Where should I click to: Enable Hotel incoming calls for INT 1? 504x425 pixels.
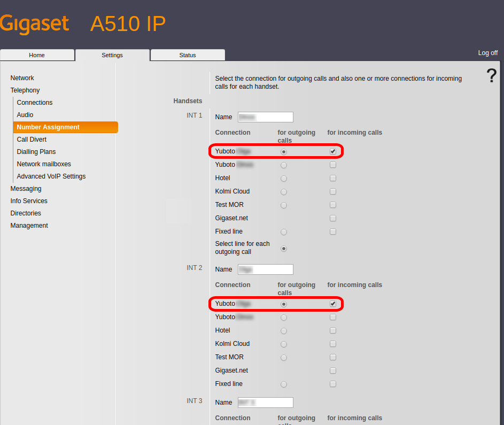(x=332, y=178)
